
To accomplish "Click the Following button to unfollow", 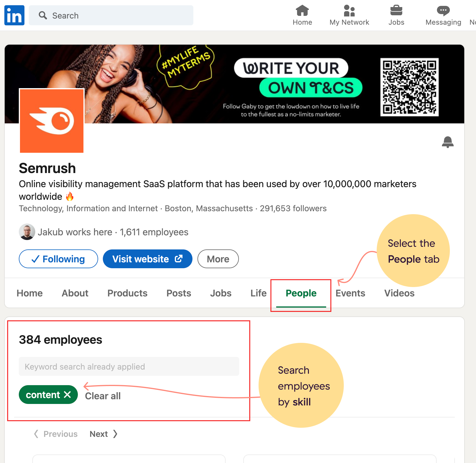I will point(58,259).
